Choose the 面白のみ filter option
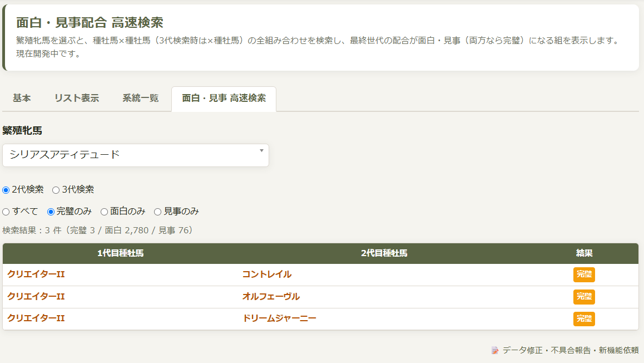This screenshot has width=644, height=363. click(105, 212)
